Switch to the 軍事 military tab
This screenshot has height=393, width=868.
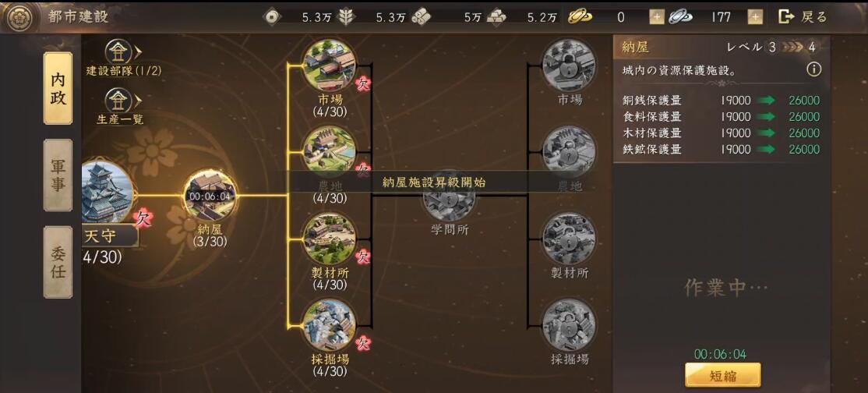click(58, 175)
